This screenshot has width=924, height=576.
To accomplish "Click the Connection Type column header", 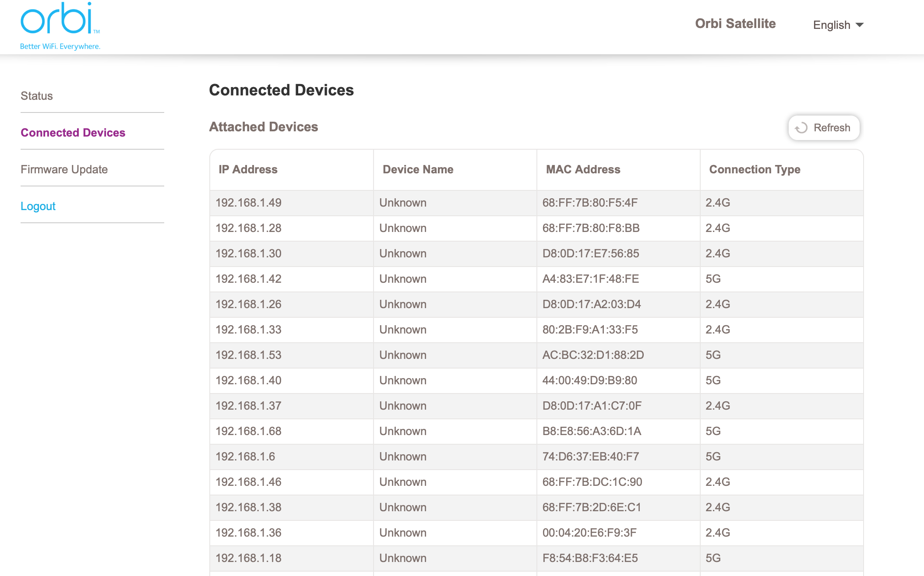I will [x=755, y=169].
